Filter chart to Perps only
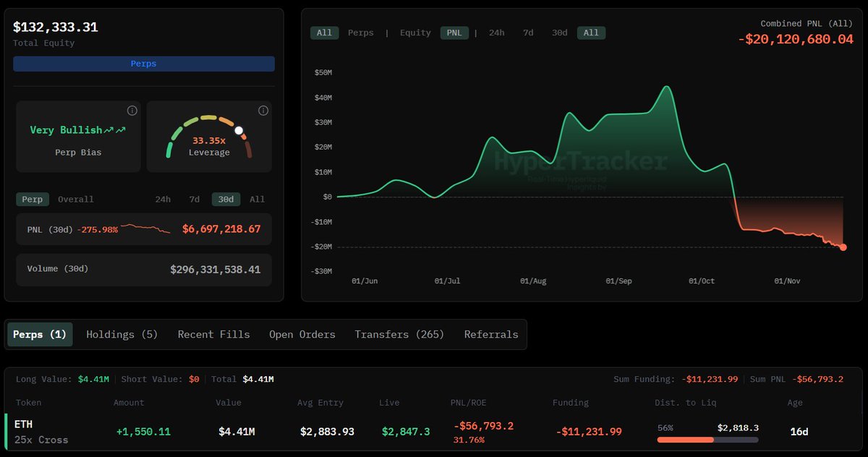 (x=361, y=33)
